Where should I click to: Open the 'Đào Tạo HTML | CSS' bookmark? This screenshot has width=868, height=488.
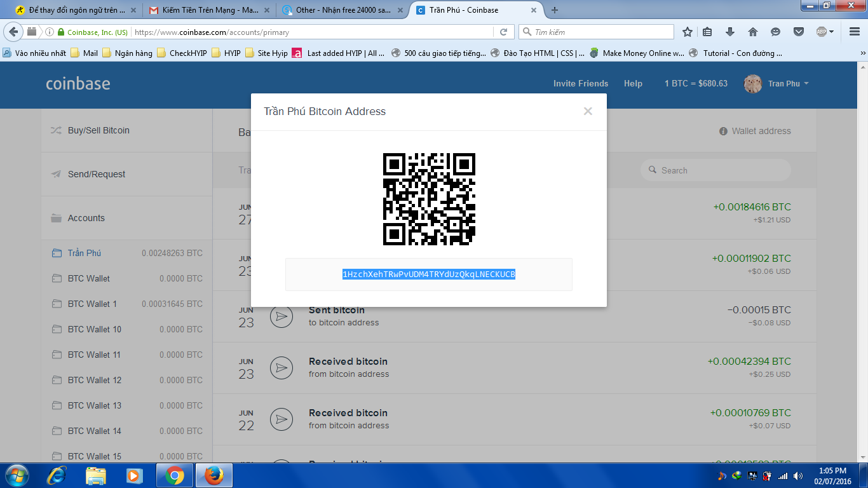click(538, 53)
